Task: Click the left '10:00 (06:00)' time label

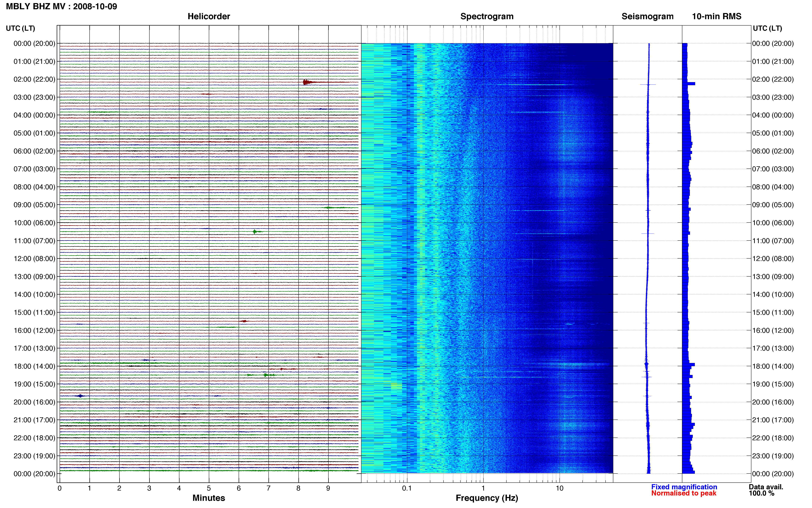Action: click(x=34, y=223)
